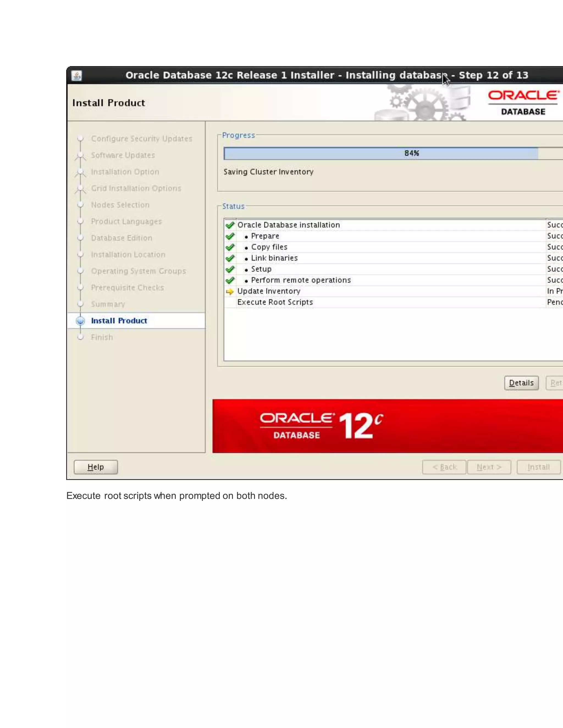Click the Oracle Database logo in the header
This screenshot has width=563, height=728.
click(523, 102)
